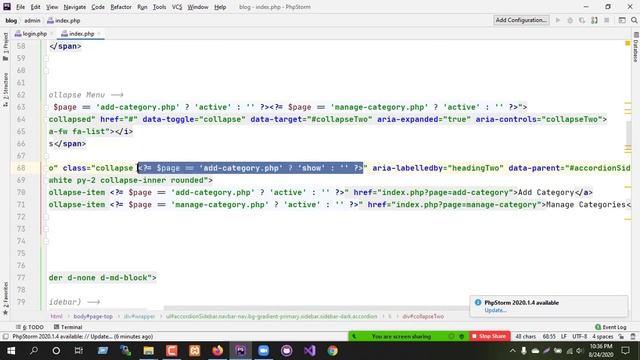Open Firefox from the taskbar
This screenshot has height=360, width=640.
tap(218, 351)
